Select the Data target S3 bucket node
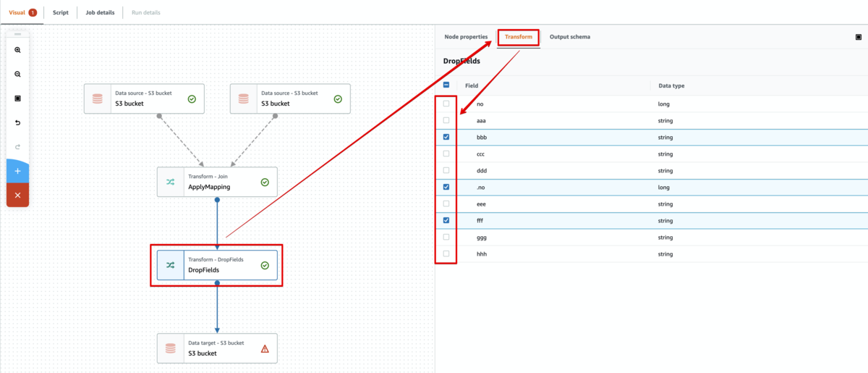868x373 pixels. (x=217, y=348)
